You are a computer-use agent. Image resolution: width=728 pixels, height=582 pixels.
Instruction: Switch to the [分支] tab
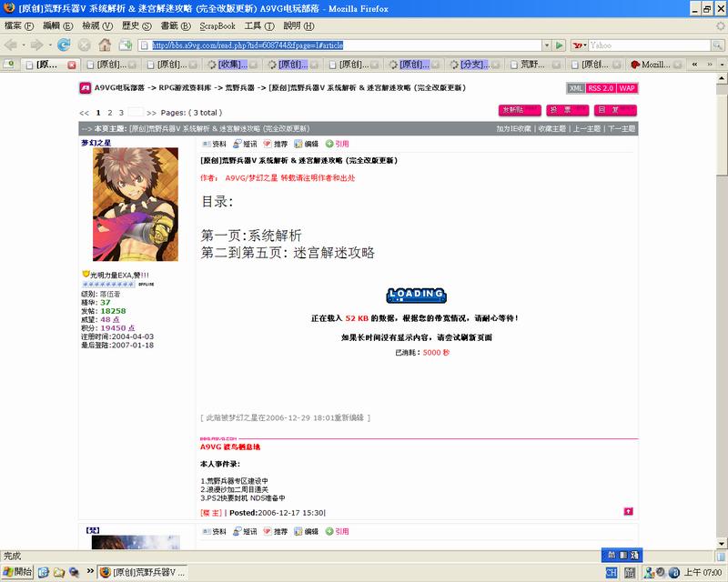point(474,65)
